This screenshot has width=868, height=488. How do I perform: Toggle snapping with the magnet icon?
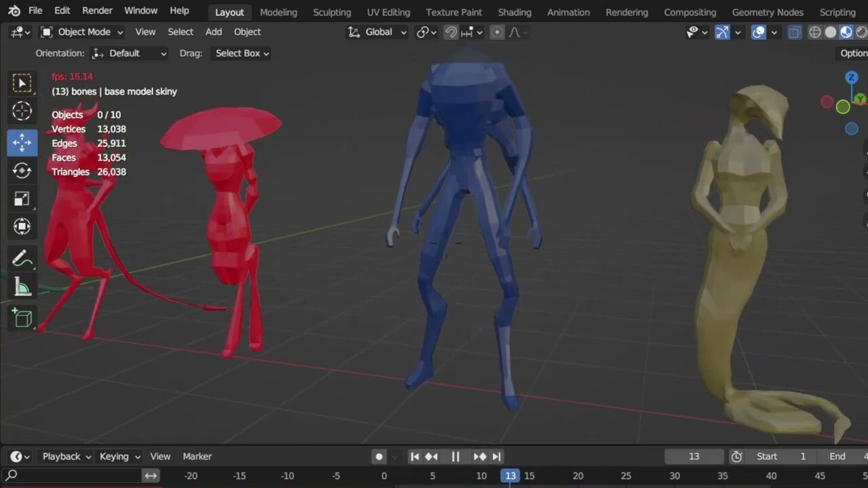(x=450, y=32)
